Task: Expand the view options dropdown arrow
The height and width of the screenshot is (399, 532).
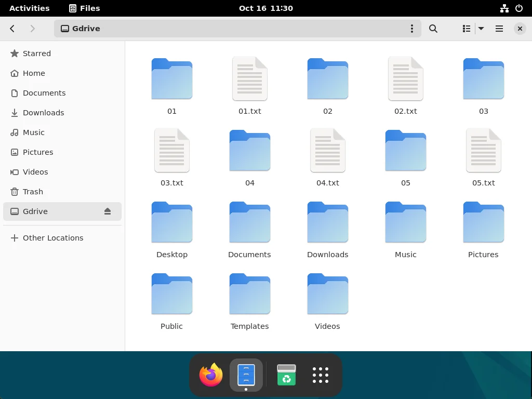Action: (x=481, y=29)
